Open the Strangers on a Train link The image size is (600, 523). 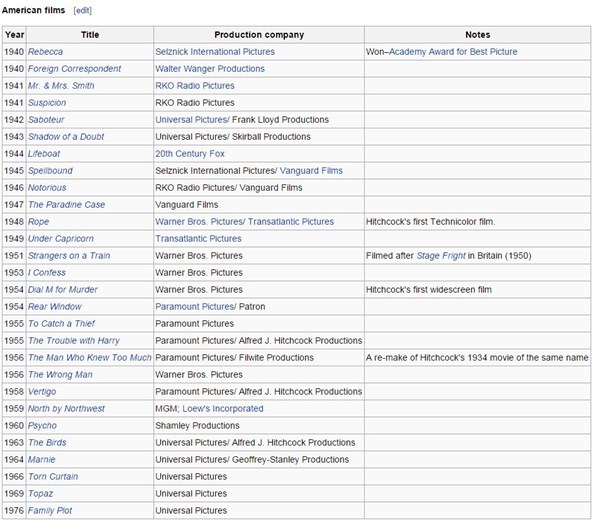[69, 256]
